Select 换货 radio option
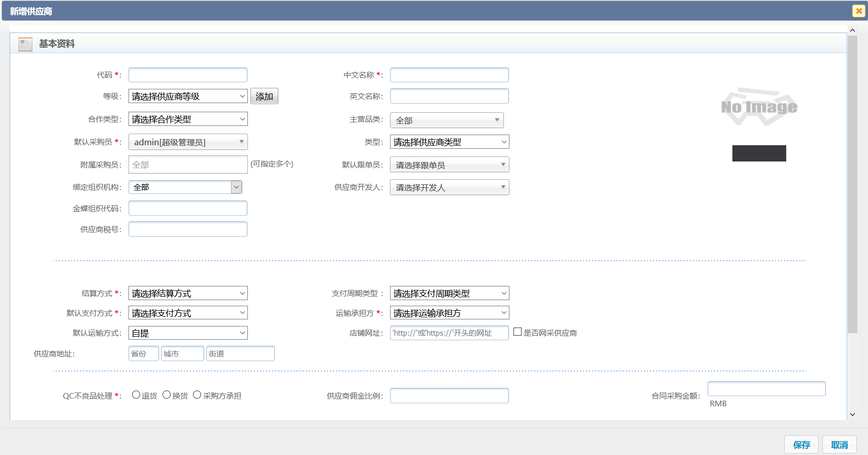This screenshot has height=455, width=868. [167, 395]
